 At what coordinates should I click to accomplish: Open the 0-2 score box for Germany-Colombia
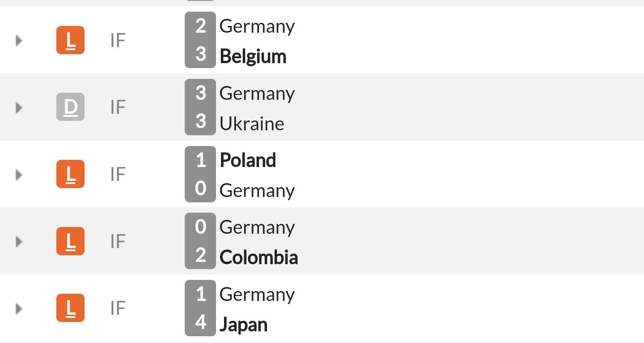[x=200, y=241]
